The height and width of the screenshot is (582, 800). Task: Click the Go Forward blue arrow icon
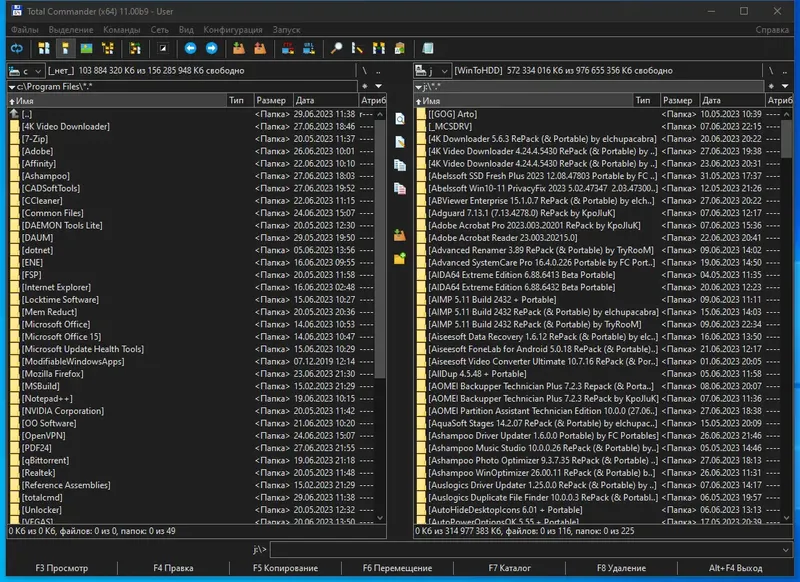point(211,48)
